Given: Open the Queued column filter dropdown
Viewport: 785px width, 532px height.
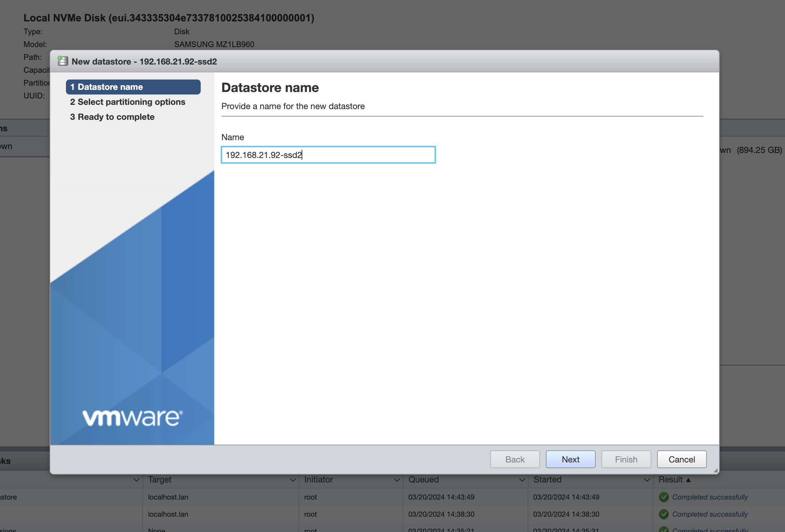Looking at the screenshot, I should [x=522, y=480].
